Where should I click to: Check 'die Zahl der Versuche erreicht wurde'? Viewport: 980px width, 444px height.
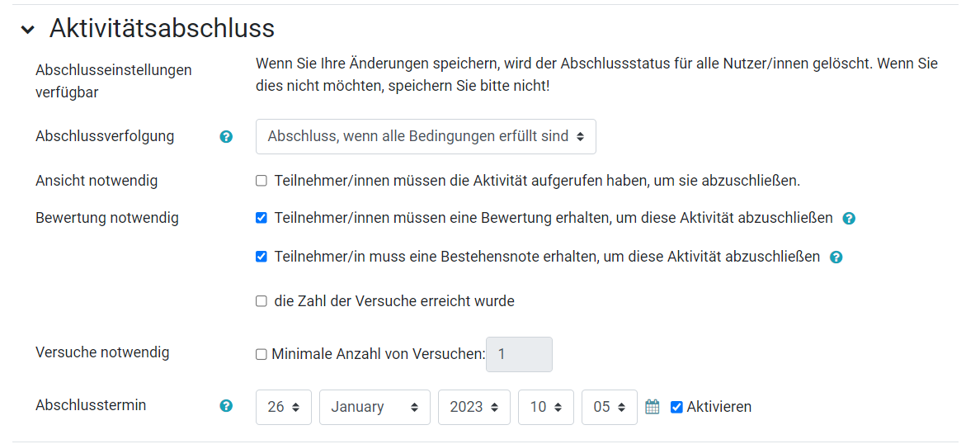261,301
